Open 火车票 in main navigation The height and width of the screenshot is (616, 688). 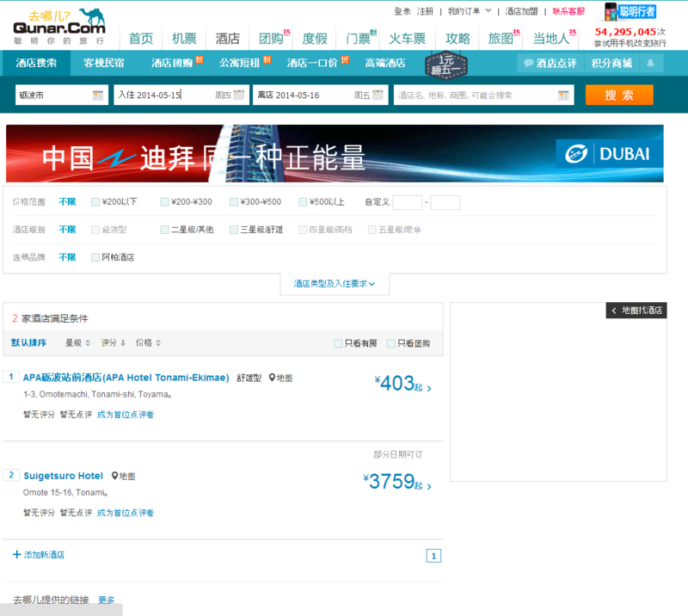click(x=407, y=39)
